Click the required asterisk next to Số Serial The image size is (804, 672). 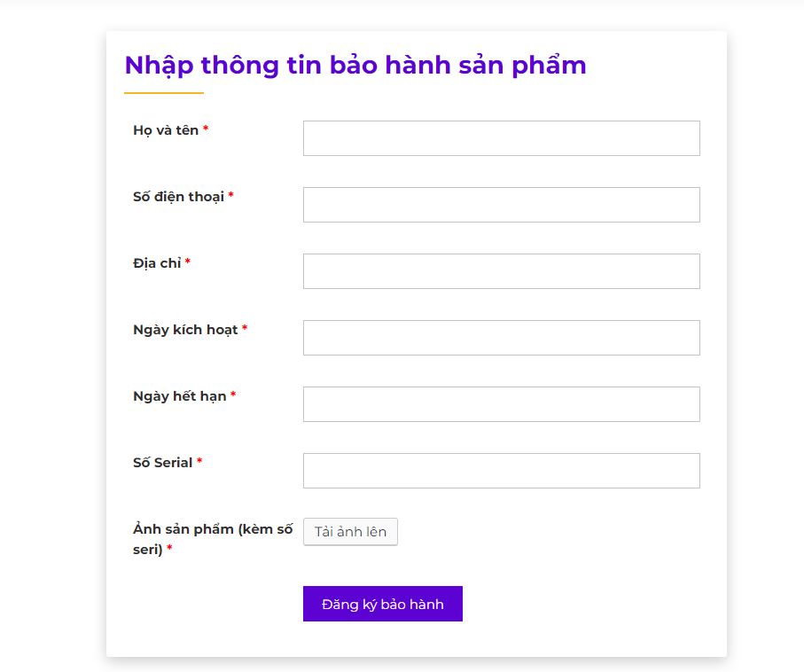point(199,463)
